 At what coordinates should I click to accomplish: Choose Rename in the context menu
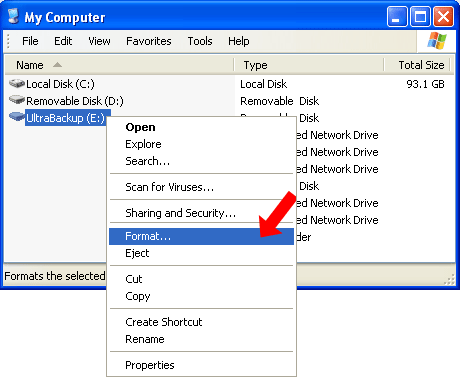point(201,339)
